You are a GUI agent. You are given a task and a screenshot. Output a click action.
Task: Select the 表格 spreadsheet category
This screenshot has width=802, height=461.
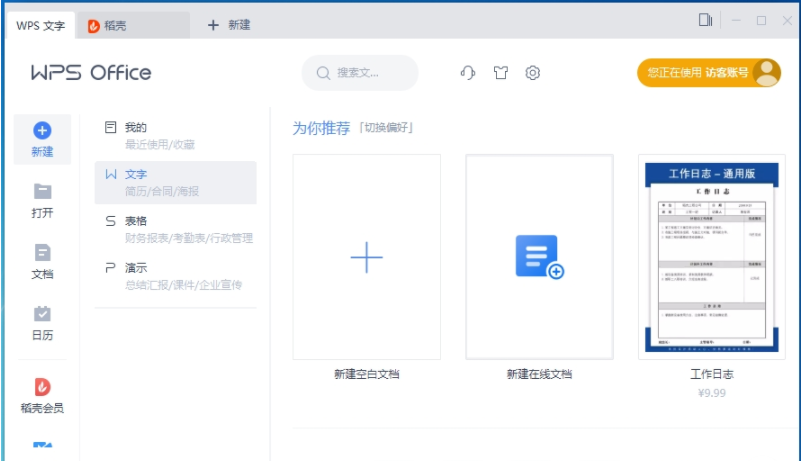175,229
